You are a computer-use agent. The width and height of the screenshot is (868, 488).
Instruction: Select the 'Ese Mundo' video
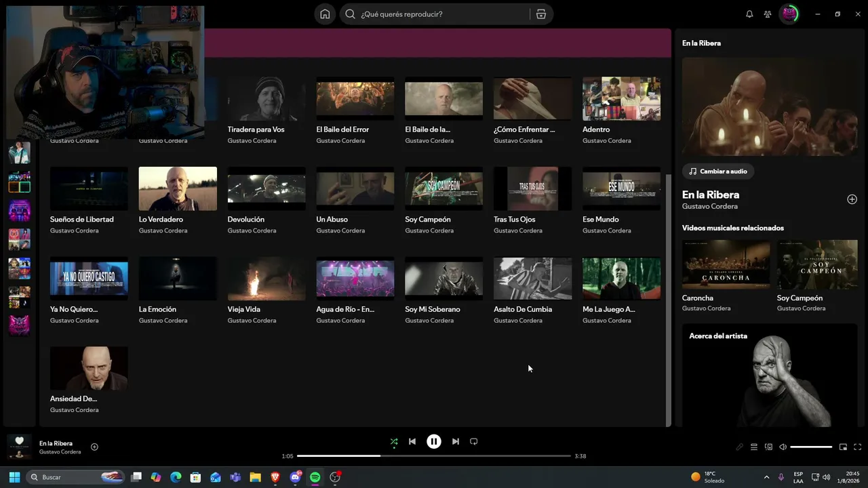[x=621, y=200]
